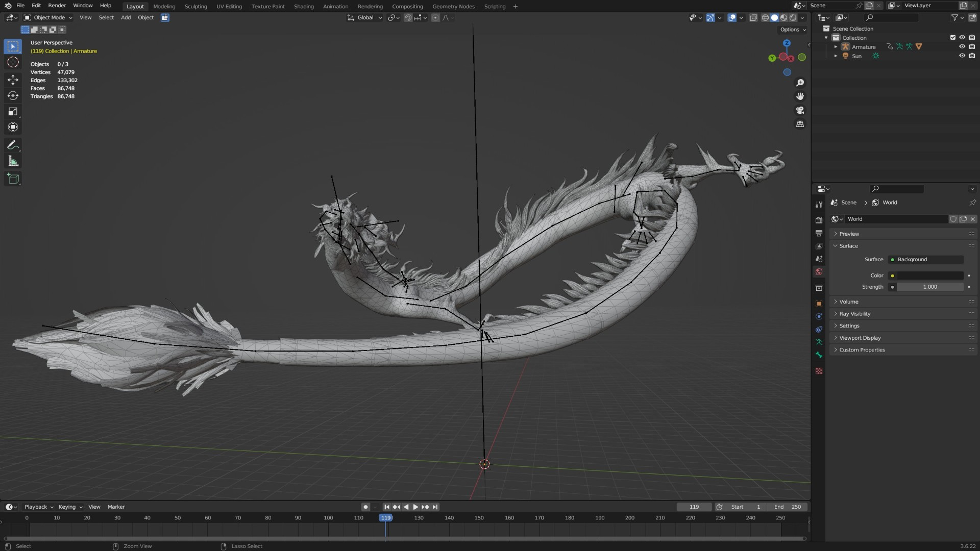Open the Output properties tab

click(819, 233)
